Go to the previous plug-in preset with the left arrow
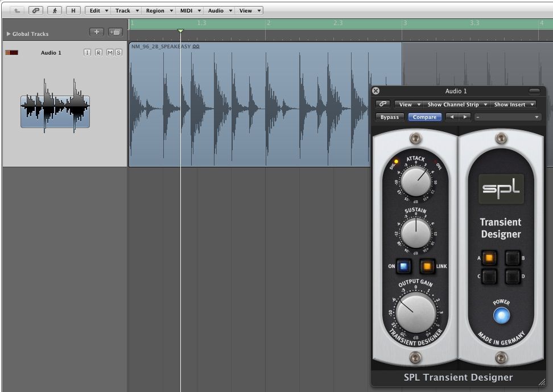The height and width of the screenshot is (392, 553). tap(452, 117)
